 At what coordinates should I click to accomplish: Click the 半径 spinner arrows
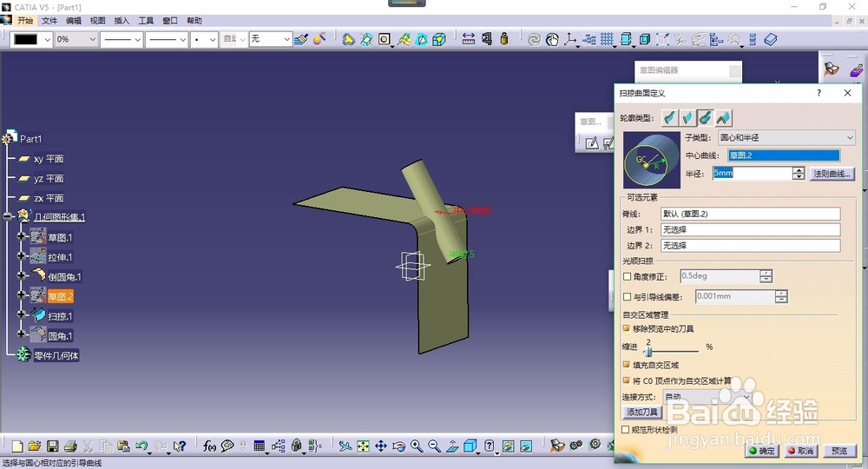pyautogui.click(x=799, y=174)
